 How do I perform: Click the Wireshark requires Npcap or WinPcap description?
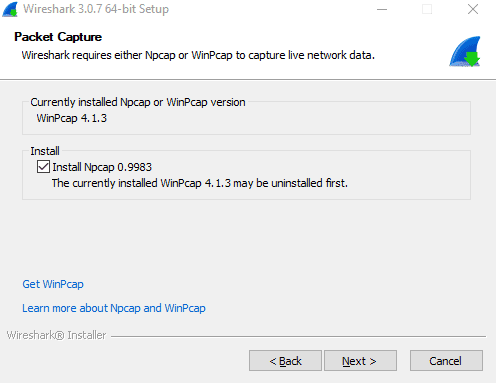[198, 55]
